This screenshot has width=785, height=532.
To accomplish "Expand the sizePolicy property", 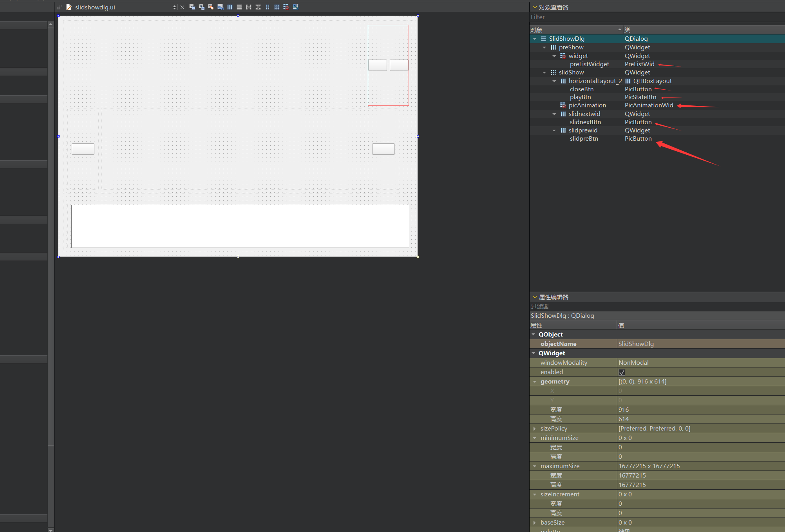I will (x=535, y=429).
